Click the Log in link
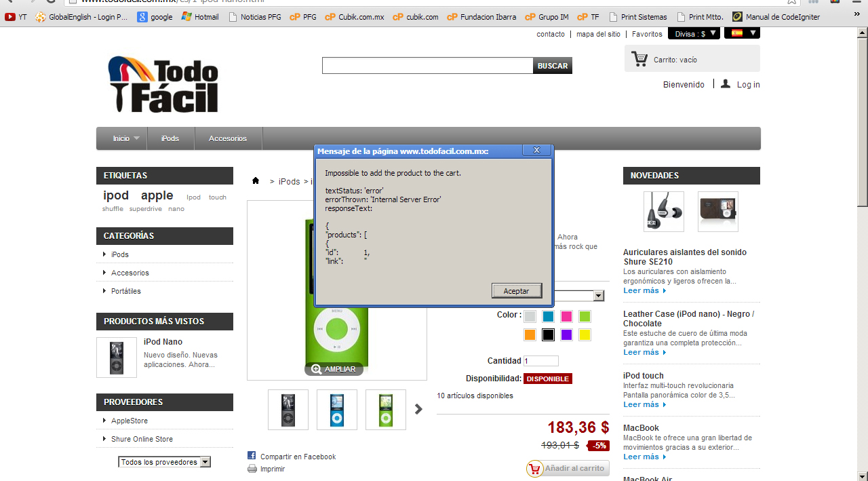868x481 pixels. coord(748,85)
